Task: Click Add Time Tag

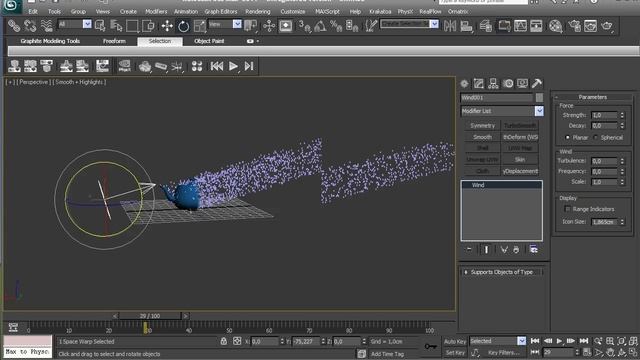Action: pyautogui.click(x=387, y=354)
